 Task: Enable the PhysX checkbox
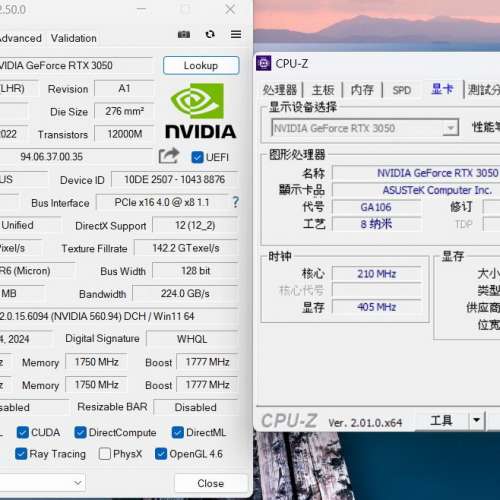pyautogui.click(x=105, y=454)
